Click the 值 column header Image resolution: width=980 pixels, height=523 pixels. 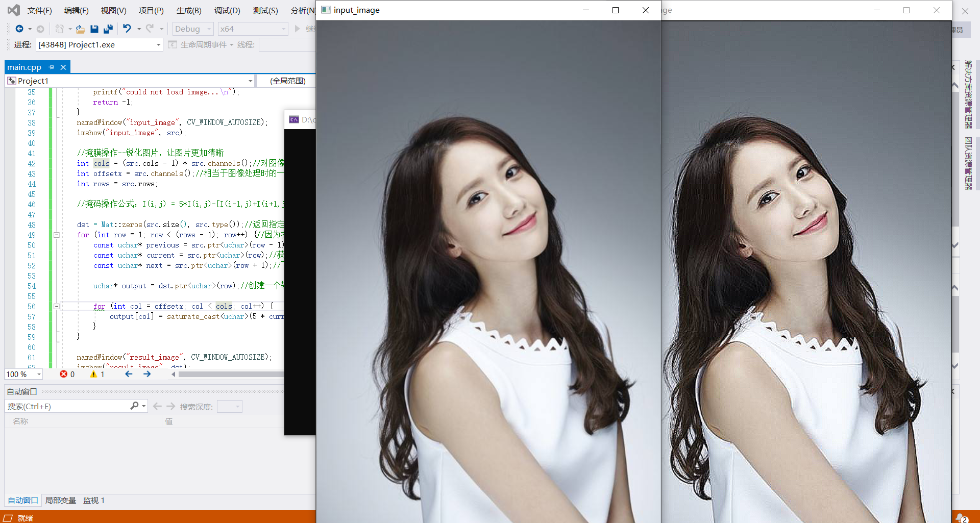[168, 421]
